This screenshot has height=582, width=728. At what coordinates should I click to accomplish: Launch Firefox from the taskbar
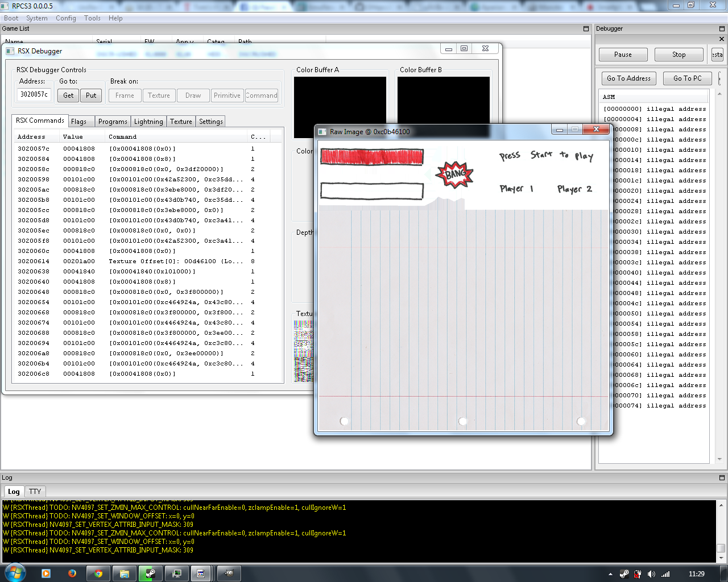click(72, 573)
